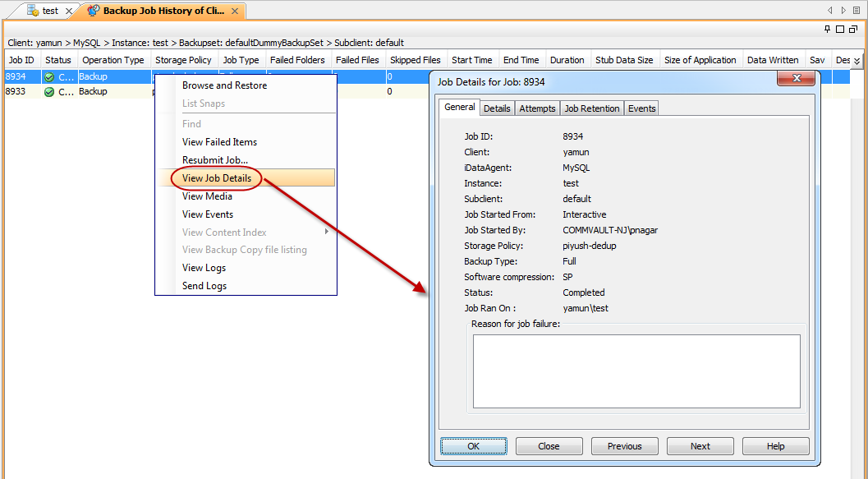
Task: Sort by the Start Time column header
Action: (x=471, y=60)
